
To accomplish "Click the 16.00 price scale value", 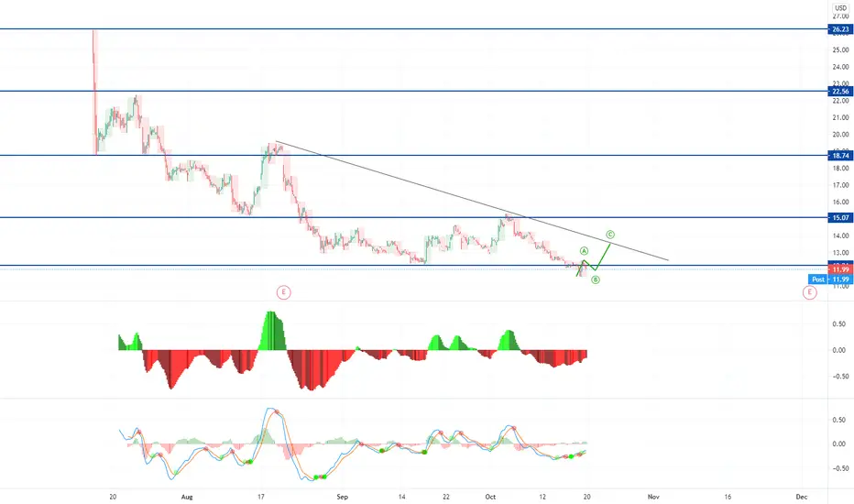I will tap(840, 202).
